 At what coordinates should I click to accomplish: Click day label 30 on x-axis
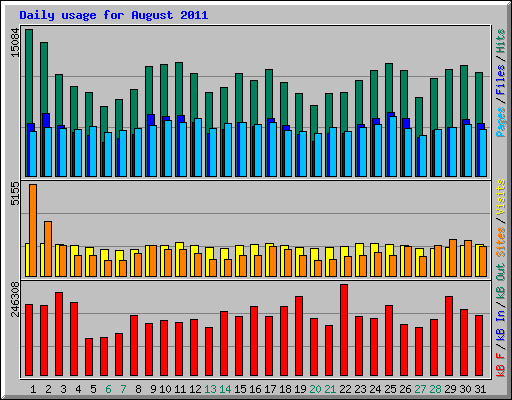(465, 389)
